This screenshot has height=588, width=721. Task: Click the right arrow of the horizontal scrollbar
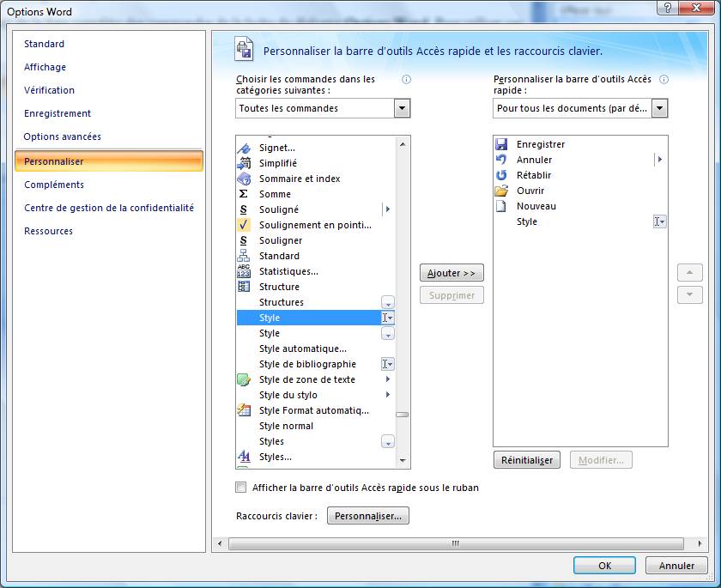[x=700, y=544]
